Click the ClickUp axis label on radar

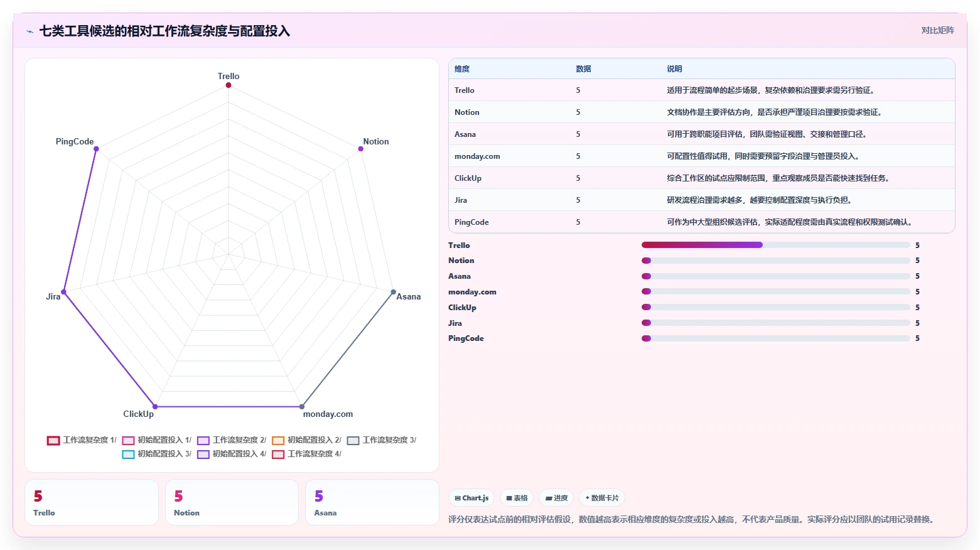coord(138,414)
